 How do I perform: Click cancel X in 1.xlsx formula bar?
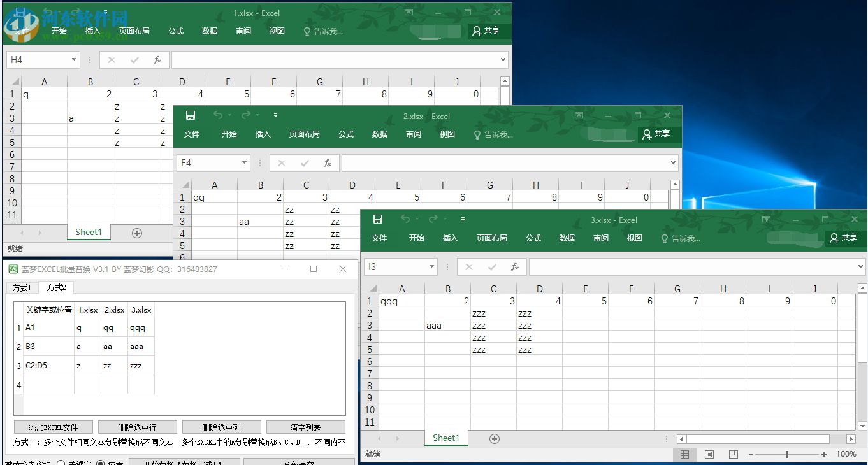(112, 60)
